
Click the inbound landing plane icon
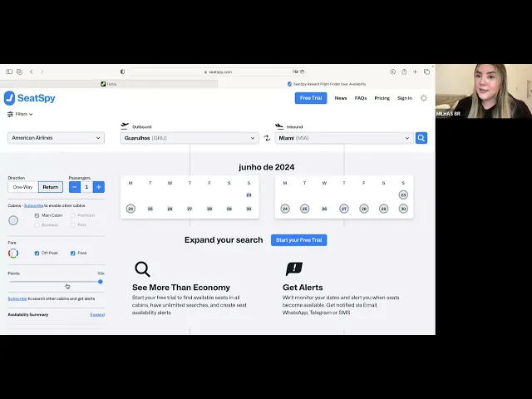click(279, 126)
